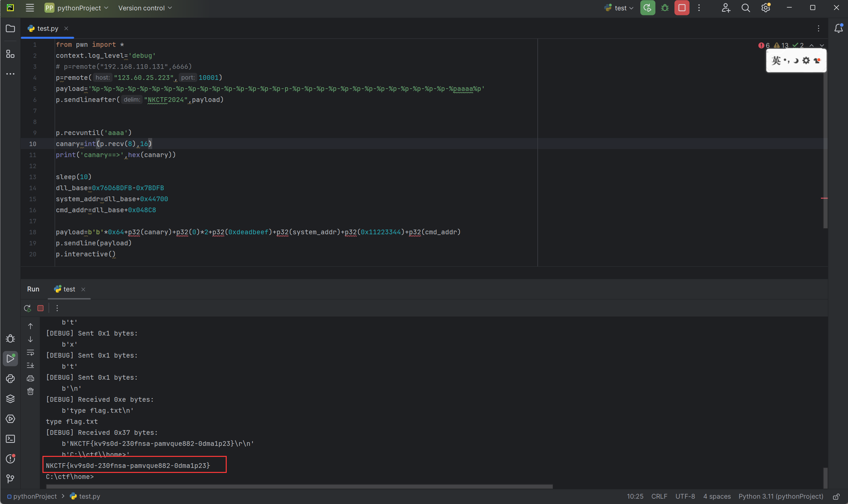Open test run configuration dropdown
Viewport: 848px width, 504px height.
click(619, 8)
